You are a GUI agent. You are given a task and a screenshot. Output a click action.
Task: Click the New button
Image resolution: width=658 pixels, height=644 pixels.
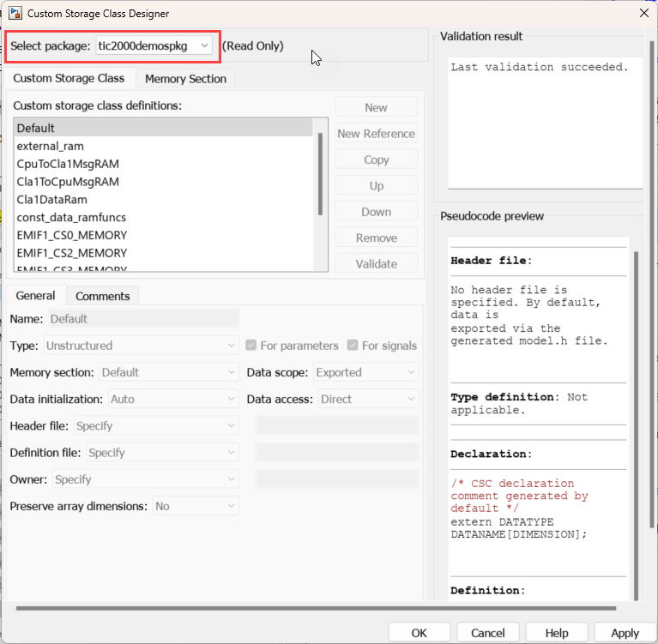coord(377,107)
